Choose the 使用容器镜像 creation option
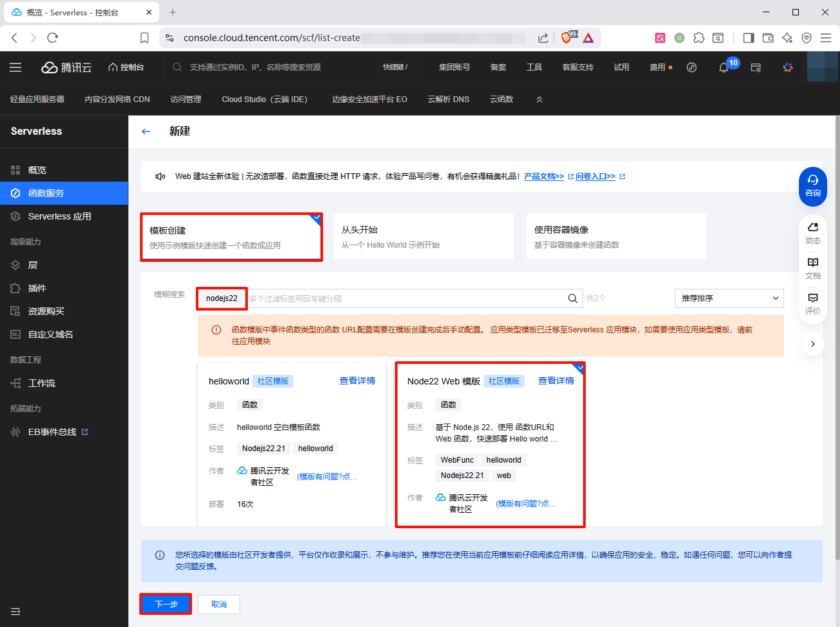The image size is (840, 627). 616,237
